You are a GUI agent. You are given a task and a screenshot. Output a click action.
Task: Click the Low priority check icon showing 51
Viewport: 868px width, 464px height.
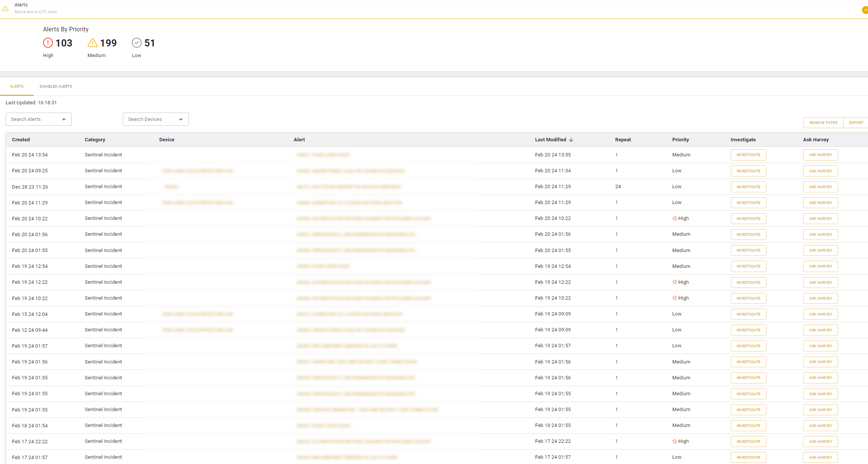tap(136, 43)
